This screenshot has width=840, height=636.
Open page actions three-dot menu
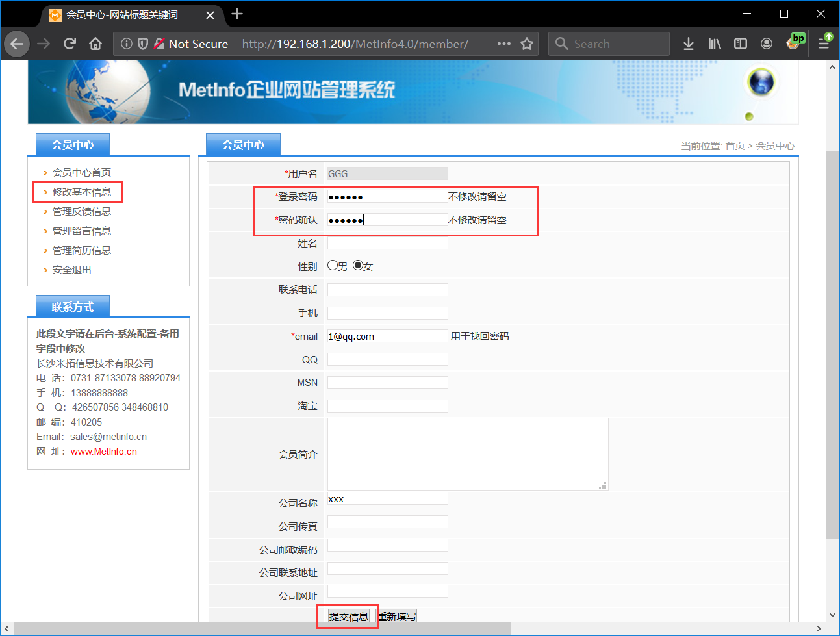[x=504, y=44]
